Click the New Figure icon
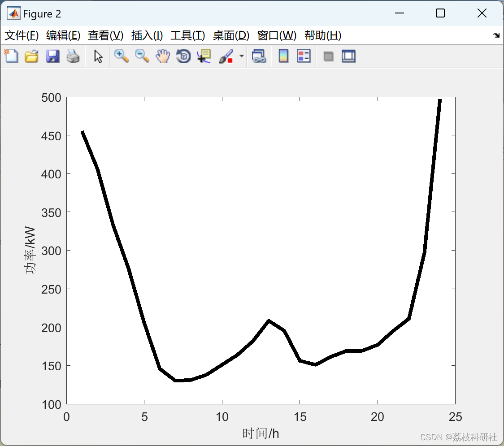504x446 pixels. (11, 56)
